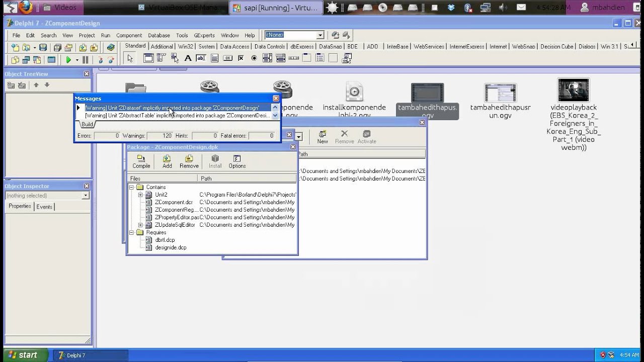Image resolution: width=644 pixels, height=362 pixels.
Task: Select the MainMenu component in palette
Action: coord(162,58)
